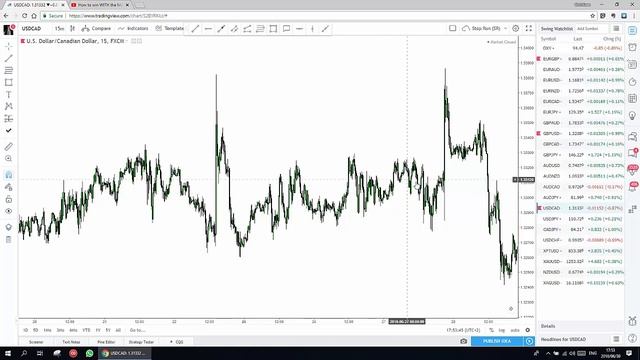Toggle stay in drawing mode
The image size is (640, 360).
tap(9, 187)
